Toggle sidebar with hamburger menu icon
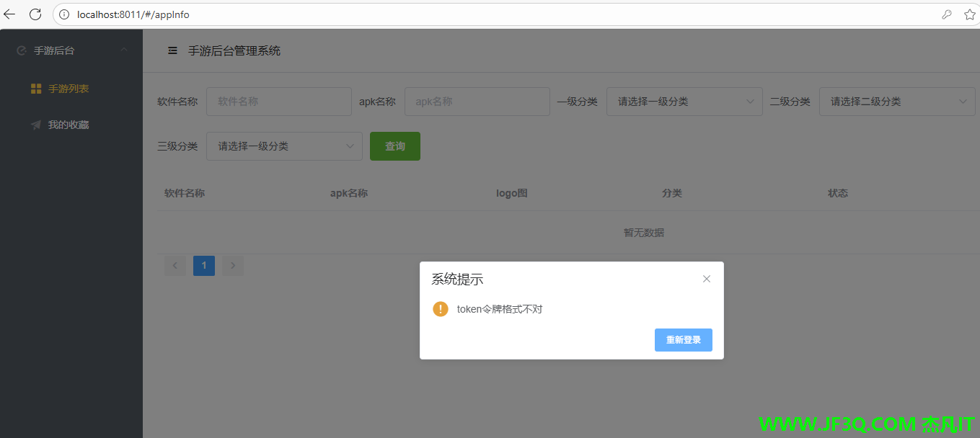Viewport: 980px width, 438px height. pyautogui.click(x=172, y=51)
